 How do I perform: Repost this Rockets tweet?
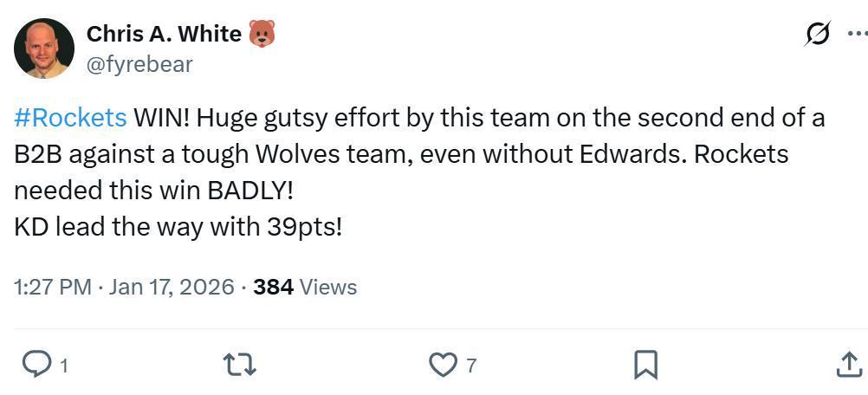[239, 365]
